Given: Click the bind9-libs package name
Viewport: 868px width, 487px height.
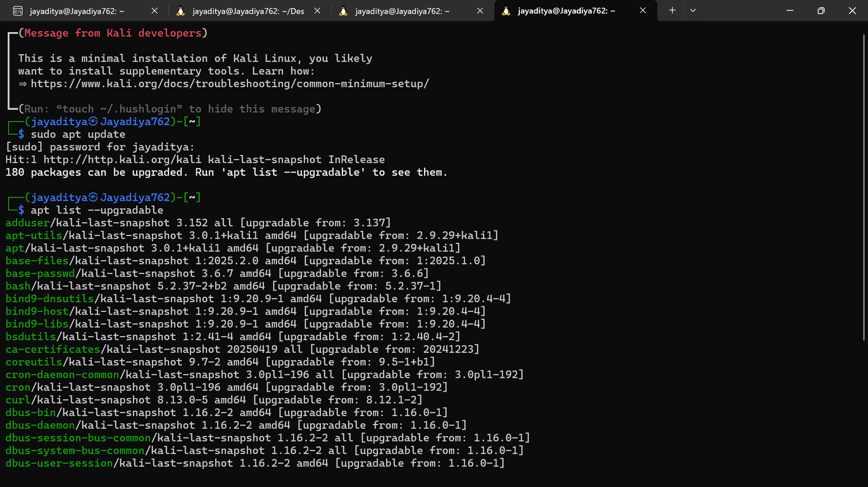Looking at the screenshot, I should 37,324.
